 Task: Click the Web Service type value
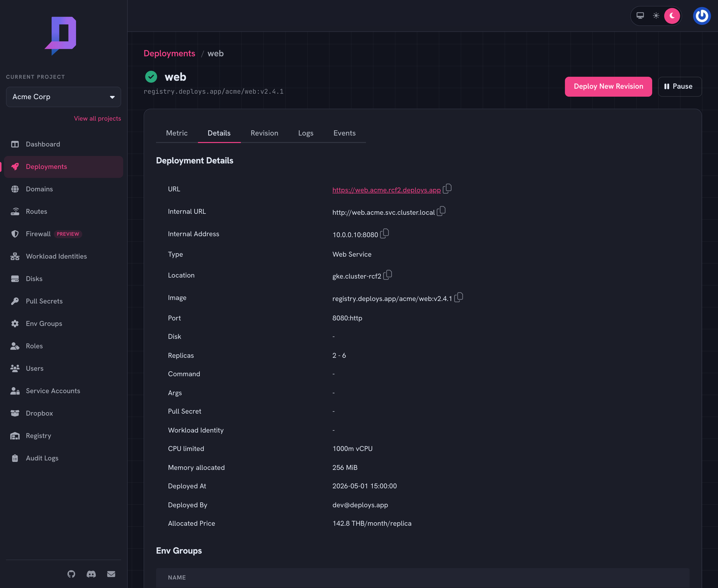[352, 254]
